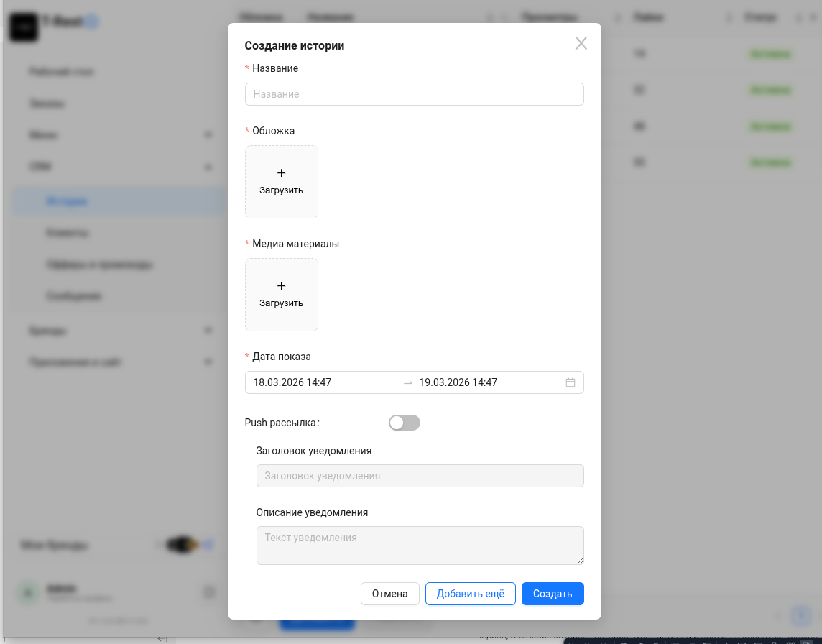Click the calendar icon in date field

tap(571, 382)
